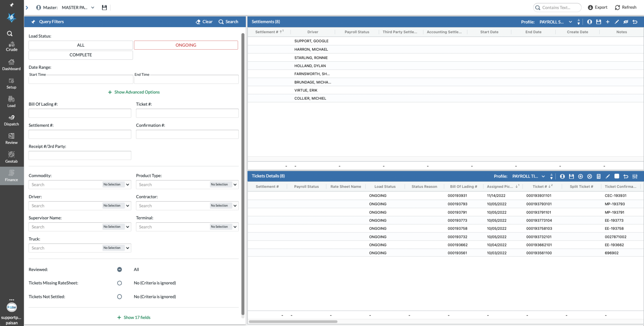The image size is (644, 326).
Task: Click the circled X icon in Tickets Details
Action: [x=589, y=176]
